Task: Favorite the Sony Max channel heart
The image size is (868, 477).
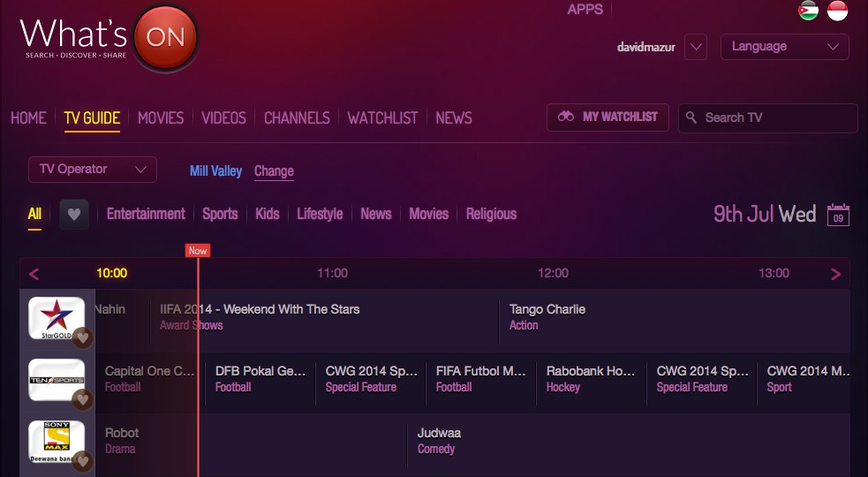Action: (82, 461)
